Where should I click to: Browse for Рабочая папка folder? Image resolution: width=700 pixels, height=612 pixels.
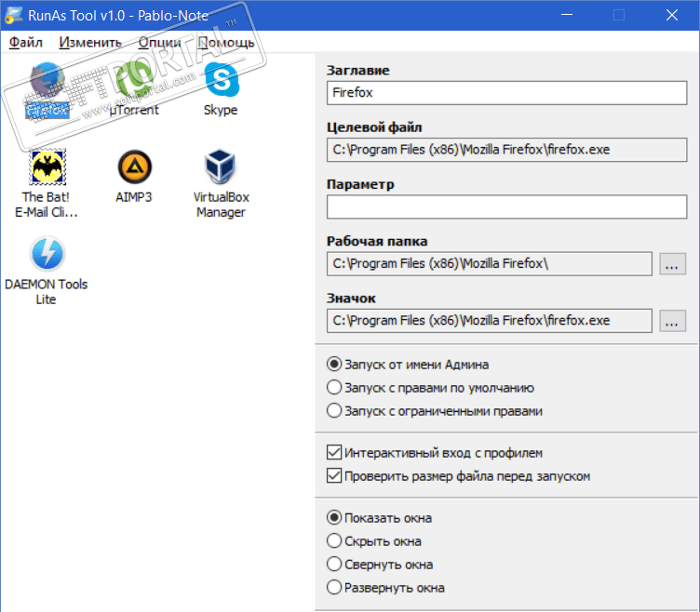672,264
